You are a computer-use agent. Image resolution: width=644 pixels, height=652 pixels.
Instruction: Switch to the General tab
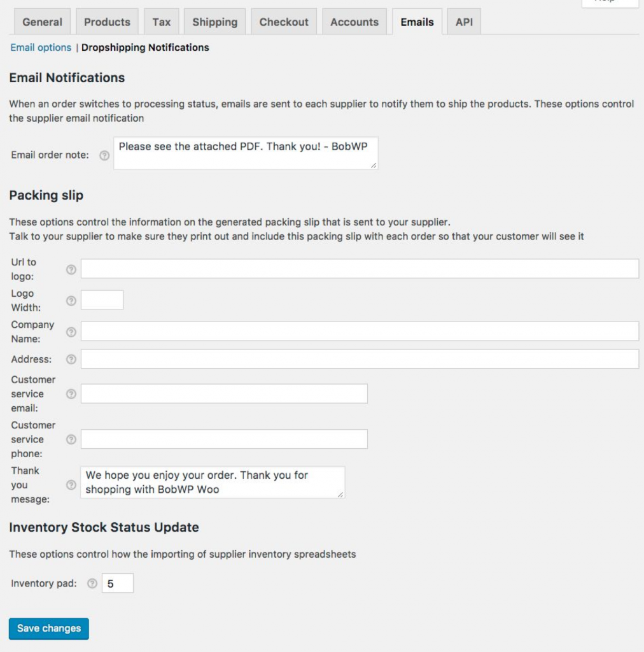(x=42, y=22)
